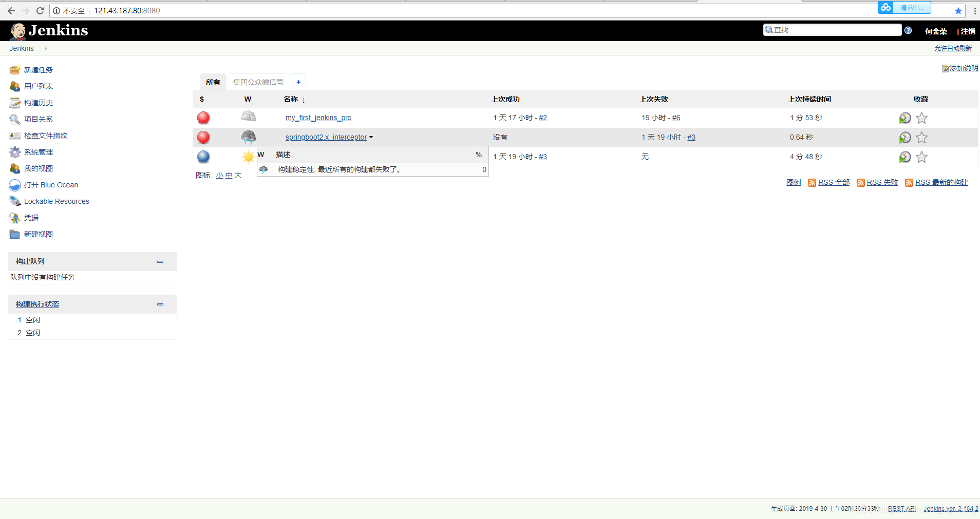Screen dimensions: 980x519
Task: Click cloudy weather icon for my_first_jenkins_pro
Action: [249, 117]
